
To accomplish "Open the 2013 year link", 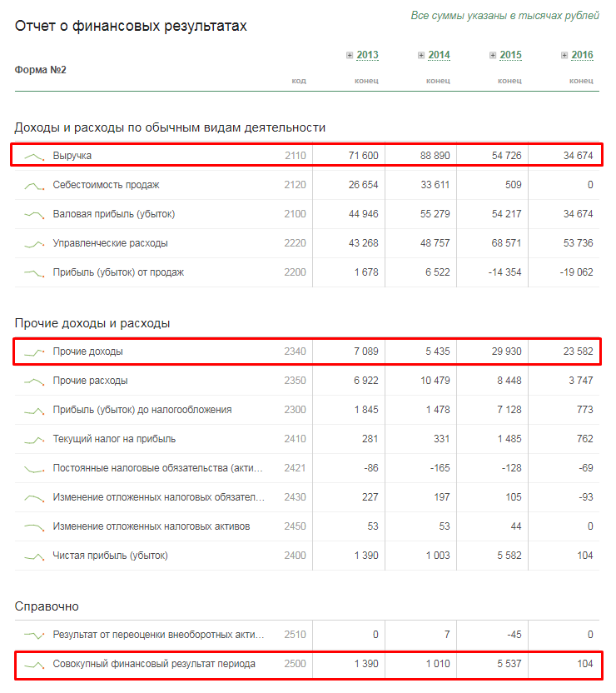I will click(367, 55).
